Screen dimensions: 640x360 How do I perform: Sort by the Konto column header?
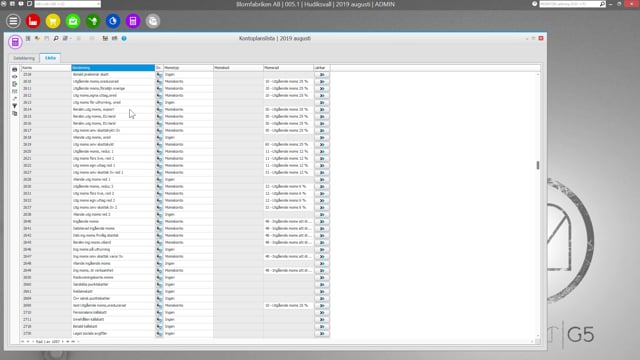click(46, 68)
